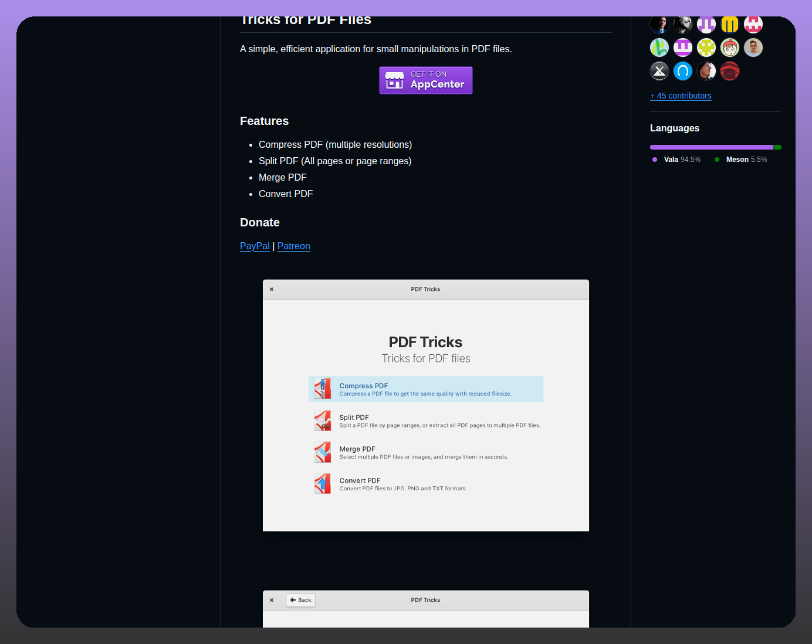This screenshot has width=812, height=644.
Task: Open the Patreon donation link
Action: click(x=294, y=246)
